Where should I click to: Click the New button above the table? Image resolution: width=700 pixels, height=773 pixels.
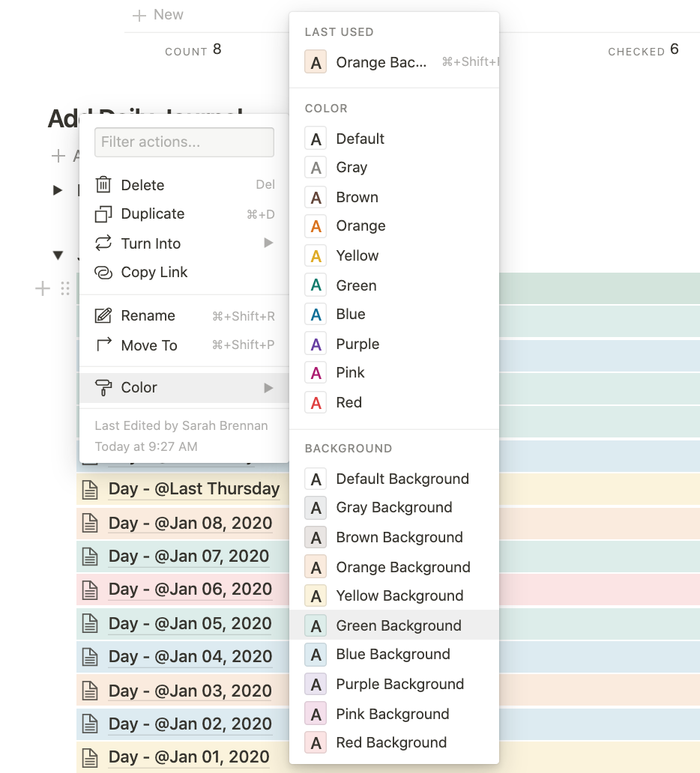158,15
